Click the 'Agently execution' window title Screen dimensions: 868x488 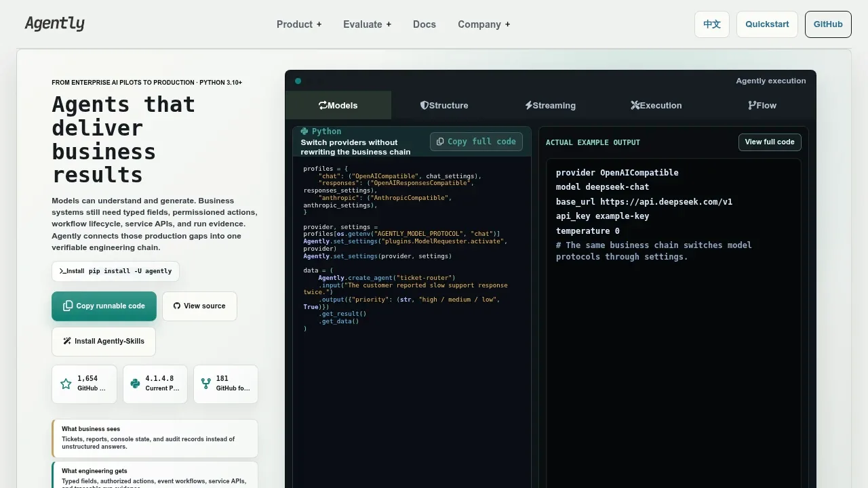click(x=771, y=81)
